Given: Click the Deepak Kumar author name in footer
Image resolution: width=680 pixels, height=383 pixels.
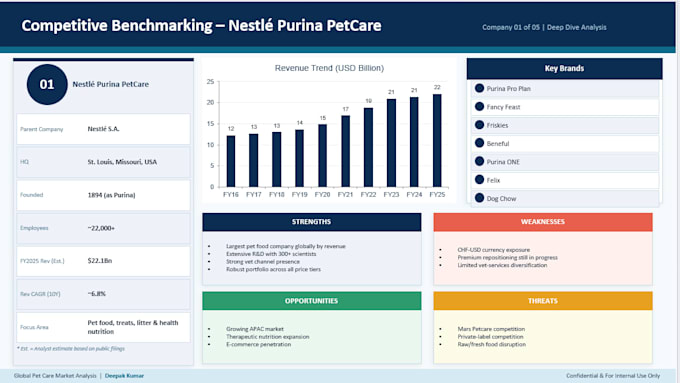Looking at the screenshot, I should (124, 376).
